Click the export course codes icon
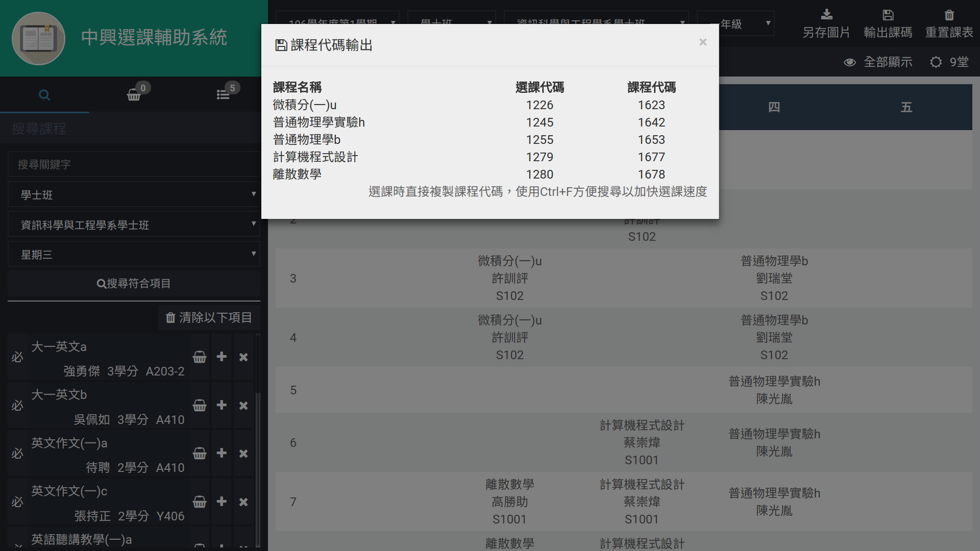The height and width of the screenshot is (551, 980). 888,15
